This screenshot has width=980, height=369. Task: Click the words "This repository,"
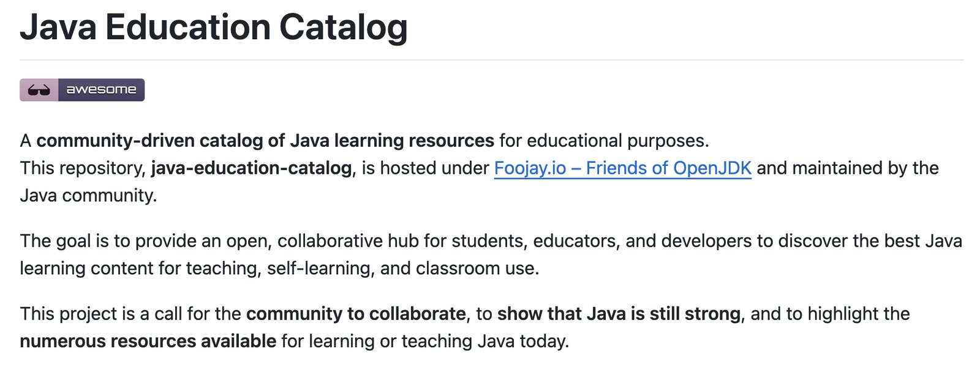tap(83, 168)
